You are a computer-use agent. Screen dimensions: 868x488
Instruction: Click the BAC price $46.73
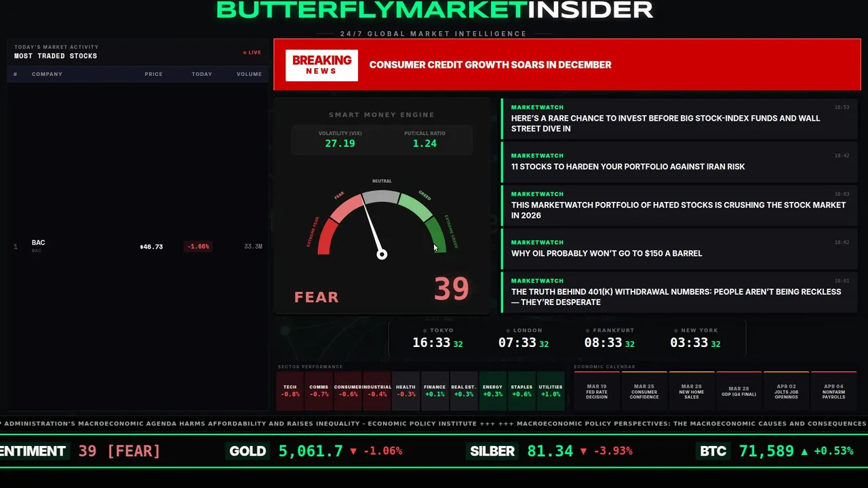click(151, 247)
